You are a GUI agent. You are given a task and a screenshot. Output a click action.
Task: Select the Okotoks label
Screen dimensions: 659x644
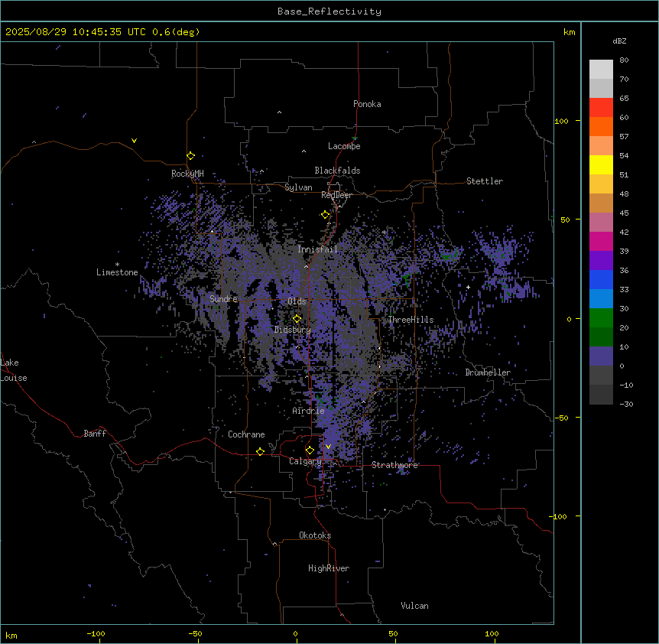tap(315, 535)
